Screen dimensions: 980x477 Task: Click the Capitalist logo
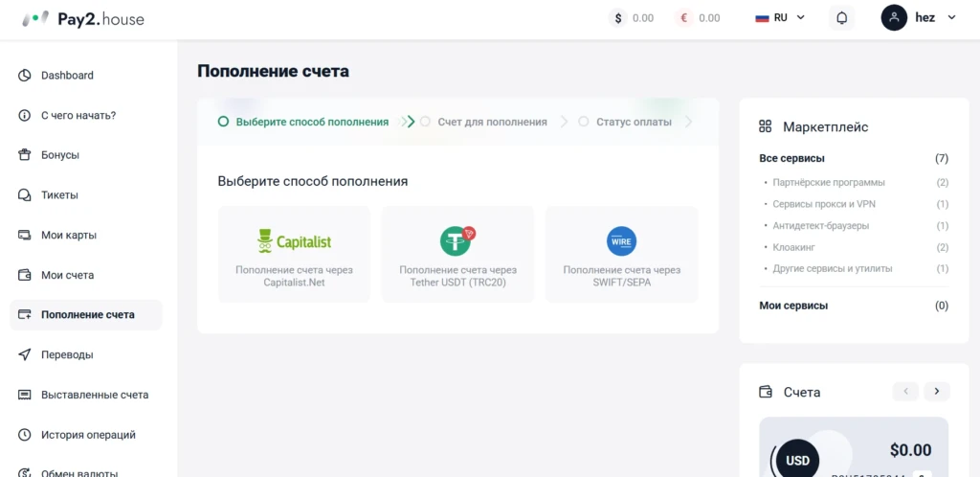pos(295,241)
